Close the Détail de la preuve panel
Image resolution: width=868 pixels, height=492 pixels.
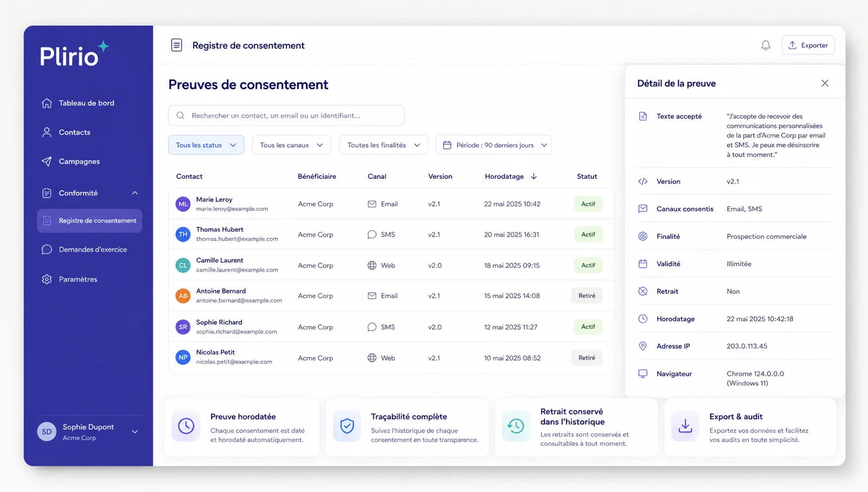(x=825, y=83)
